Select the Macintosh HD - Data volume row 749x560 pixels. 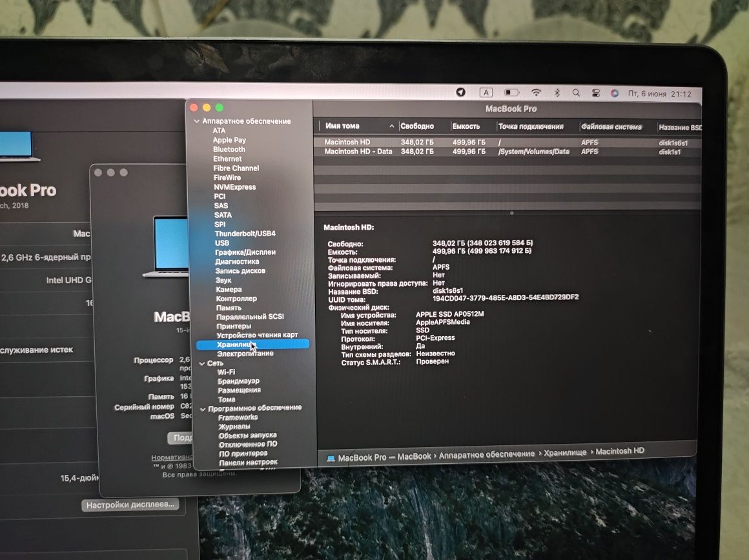click(x=508, y=152)
